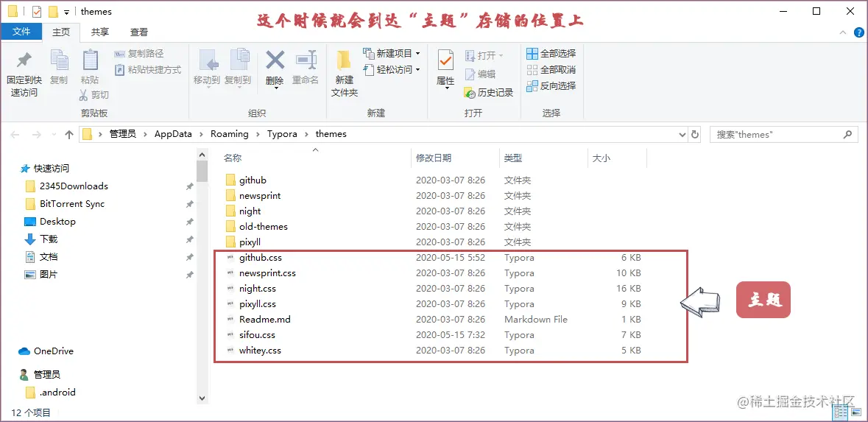The width and height of the screenshot is (868, 422).
Task: Click the Forward navigation arrow
Action: 37,135
